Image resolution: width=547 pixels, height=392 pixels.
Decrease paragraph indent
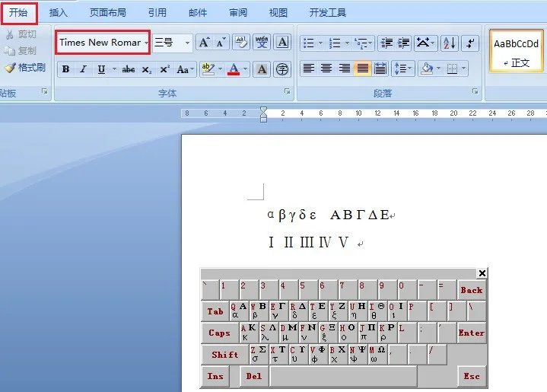[x=386, y=43]
